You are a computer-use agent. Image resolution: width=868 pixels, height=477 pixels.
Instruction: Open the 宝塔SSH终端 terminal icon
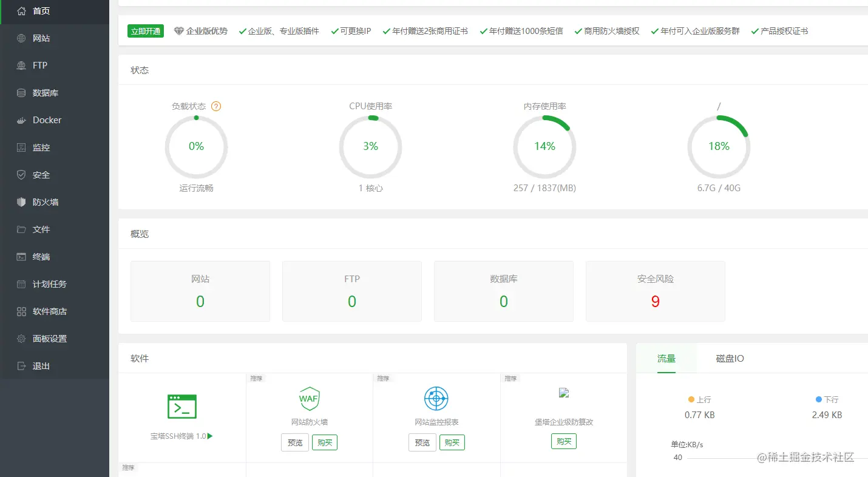click(182, 407)
